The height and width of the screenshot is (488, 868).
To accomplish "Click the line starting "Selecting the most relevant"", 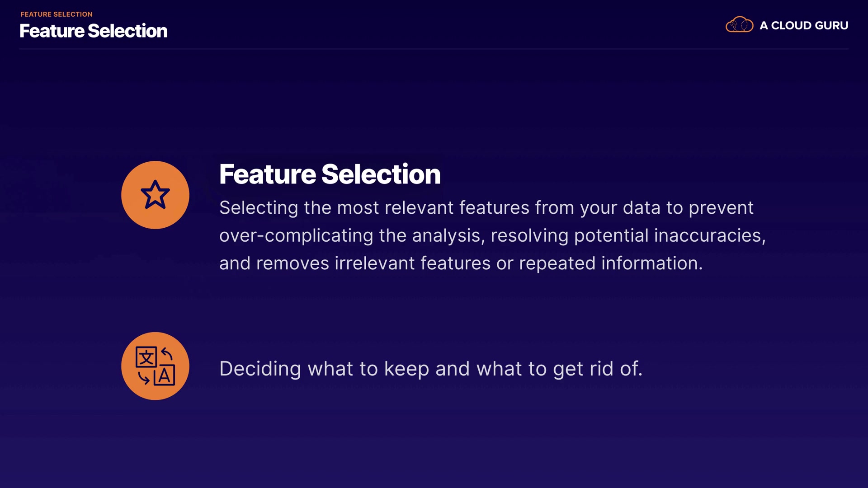I will pos(486,208).
